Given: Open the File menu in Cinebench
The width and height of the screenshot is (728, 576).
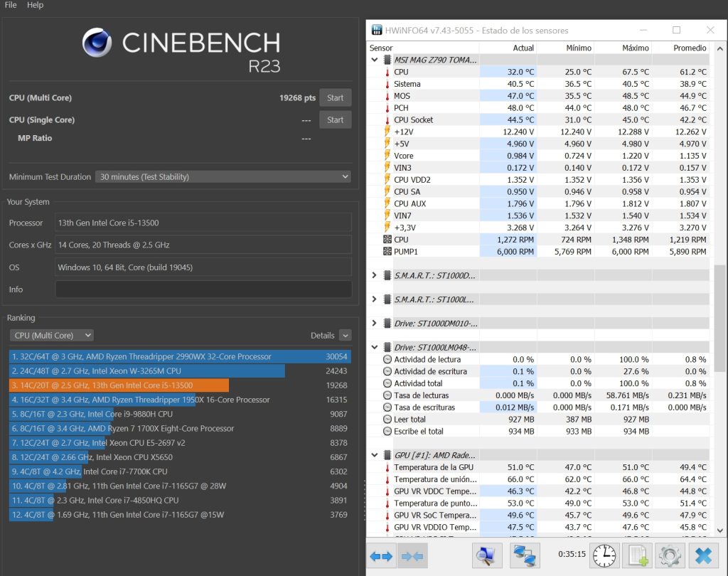Looking at the screenshot, I should click(x=11, y=5).
